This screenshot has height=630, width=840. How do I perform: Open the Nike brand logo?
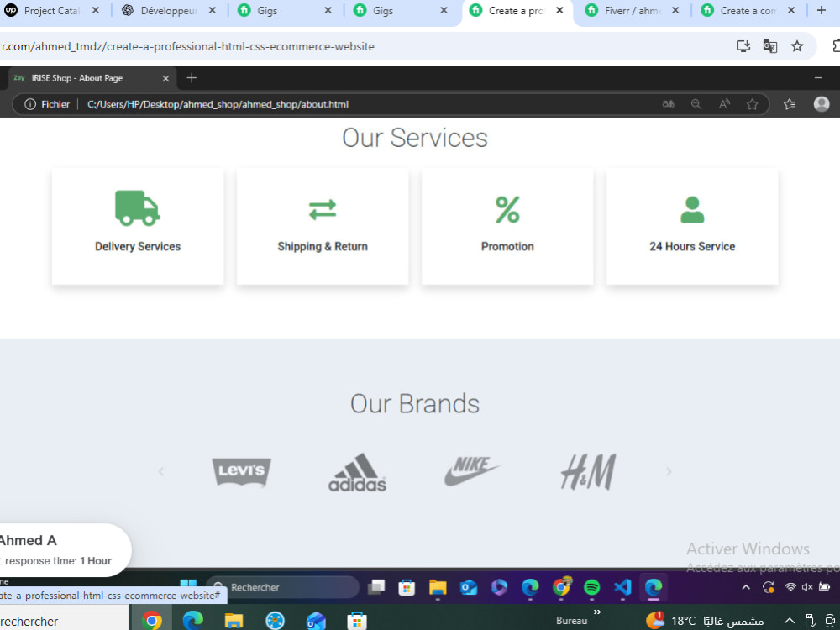472,471
